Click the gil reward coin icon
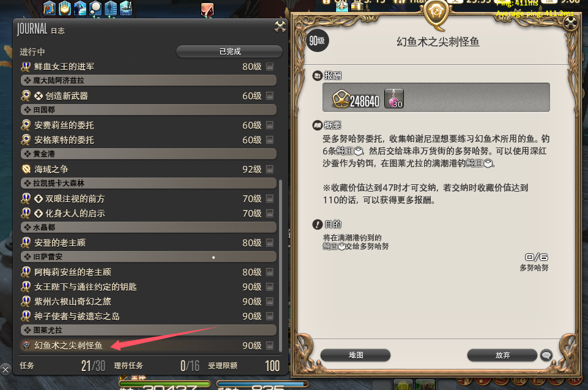 [340, 99]
